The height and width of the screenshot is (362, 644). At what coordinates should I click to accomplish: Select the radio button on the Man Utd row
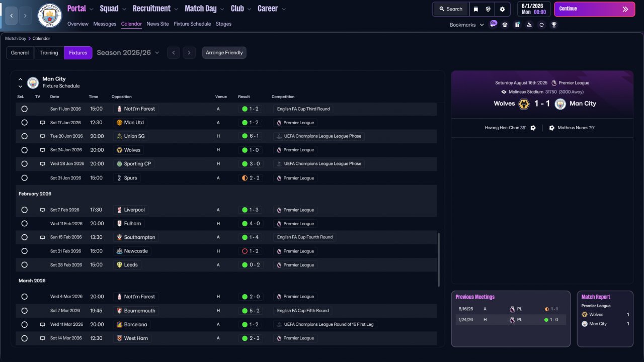(x=24, y=123)
